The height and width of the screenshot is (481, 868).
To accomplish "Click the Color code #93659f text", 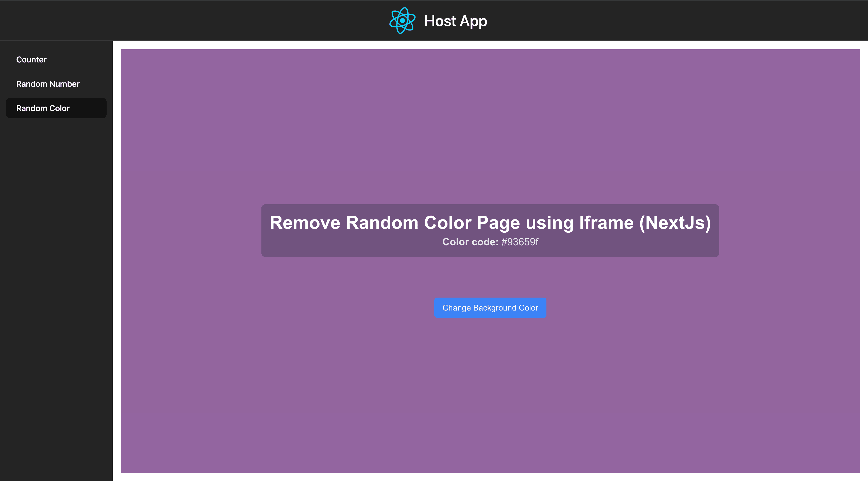I will pos(490,242).
